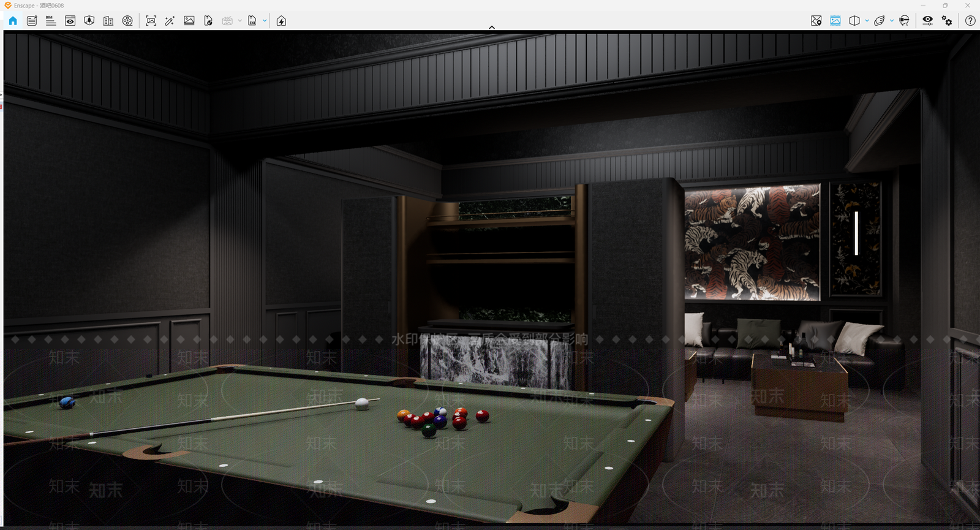Collapse the toolbar using the top chevron
Screen dimensions: 980x530
click(x=491, y=28)
